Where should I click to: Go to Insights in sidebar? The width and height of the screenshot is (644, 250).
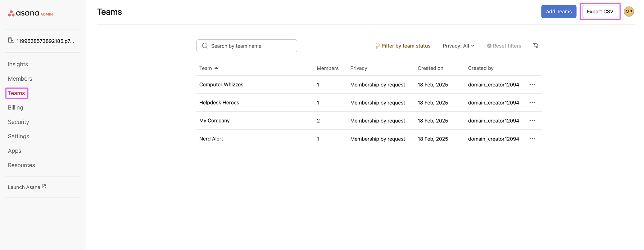point(18,64)
